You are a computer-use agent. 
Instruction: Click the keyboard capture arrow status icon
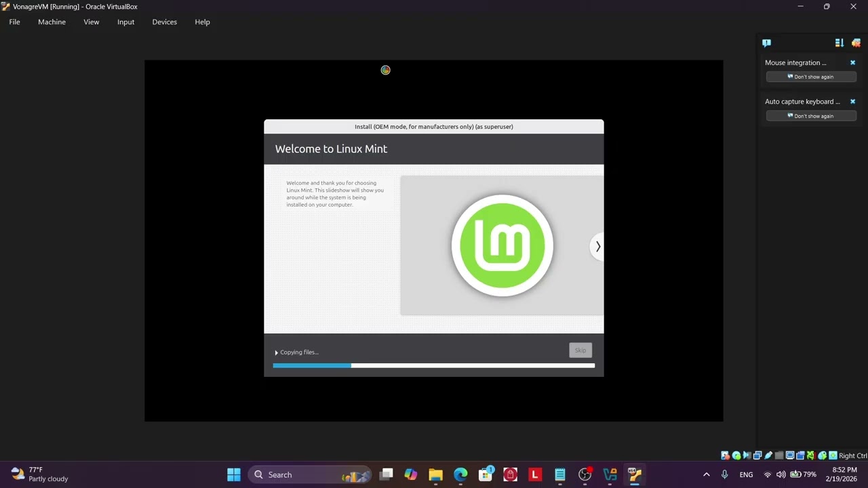[833, 455]
